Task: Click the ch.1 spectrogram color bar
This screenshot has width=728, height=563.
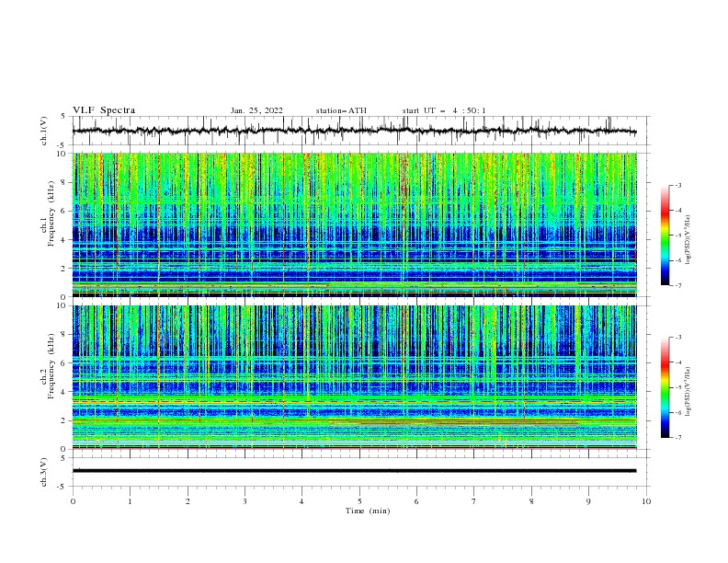Action: [x=665, y=236]
